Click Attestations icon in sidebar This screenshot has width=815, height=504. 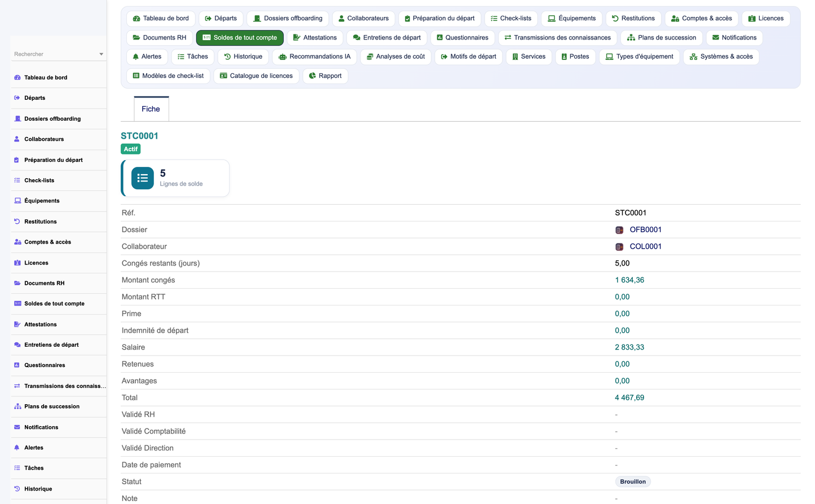point(17,324)
